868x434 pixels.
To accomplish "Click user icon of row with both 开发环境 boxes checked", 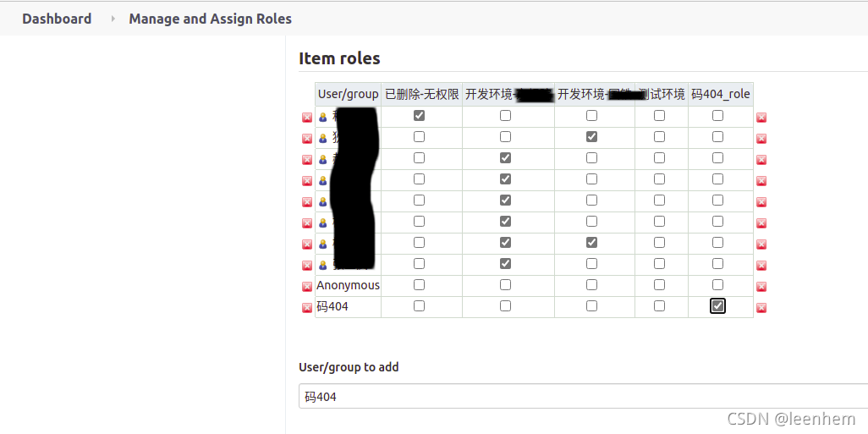I will tap(322, 244).
